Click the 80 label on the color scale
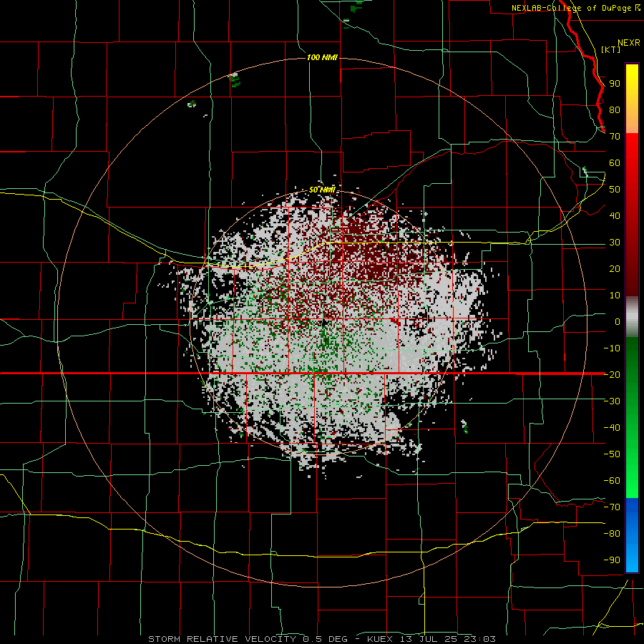This screenshot has width=644, height=644. pos(615,110)
